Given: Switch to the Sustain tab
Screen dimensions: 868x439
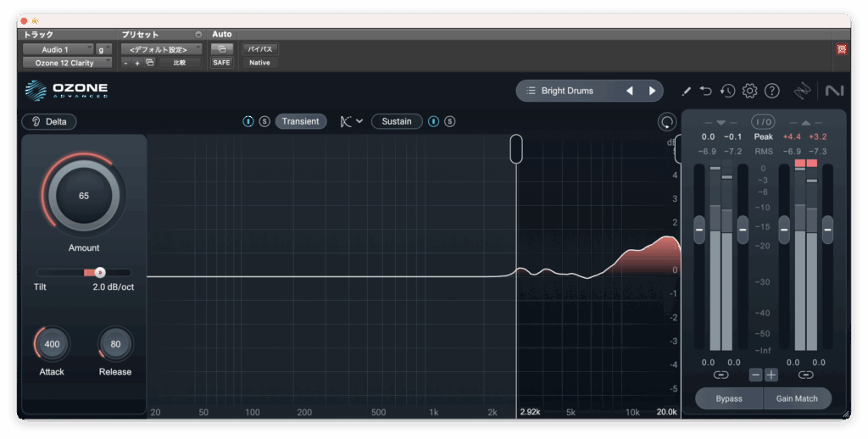Looking at the screenshot, I should pos(396,121).
